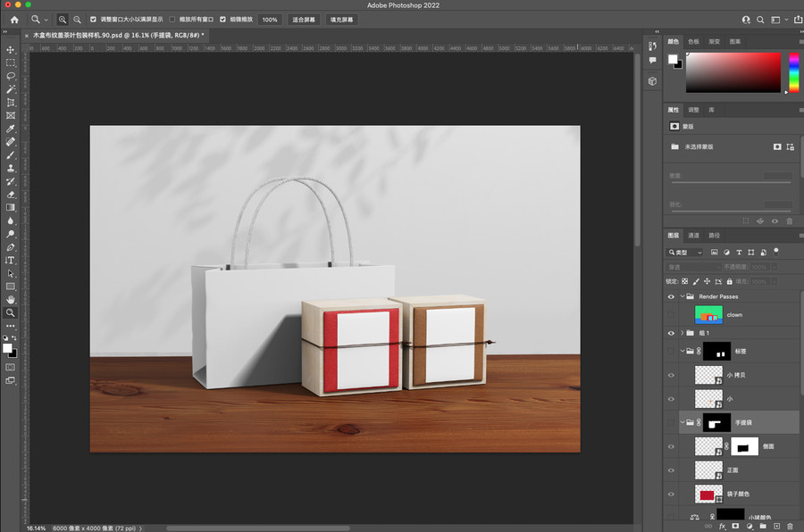
Task: Click the add layer style fx icon
Action: 722,527
